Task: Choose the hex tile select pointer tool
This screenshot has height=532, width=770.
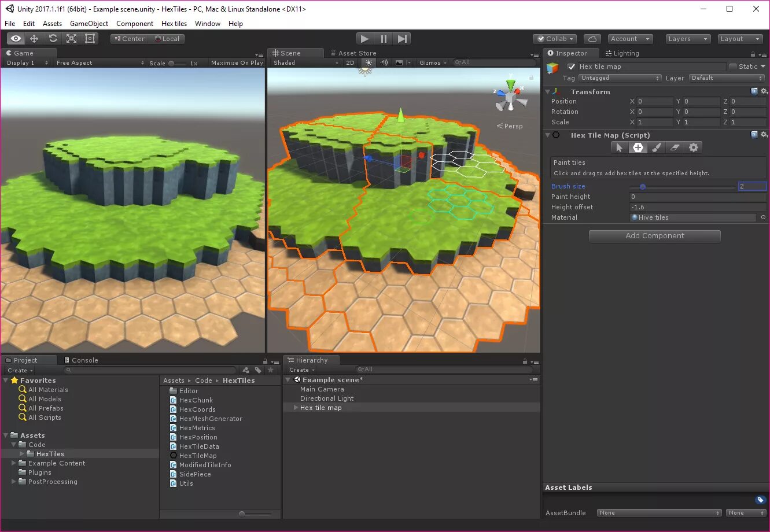Action: [x=620, y=147]
